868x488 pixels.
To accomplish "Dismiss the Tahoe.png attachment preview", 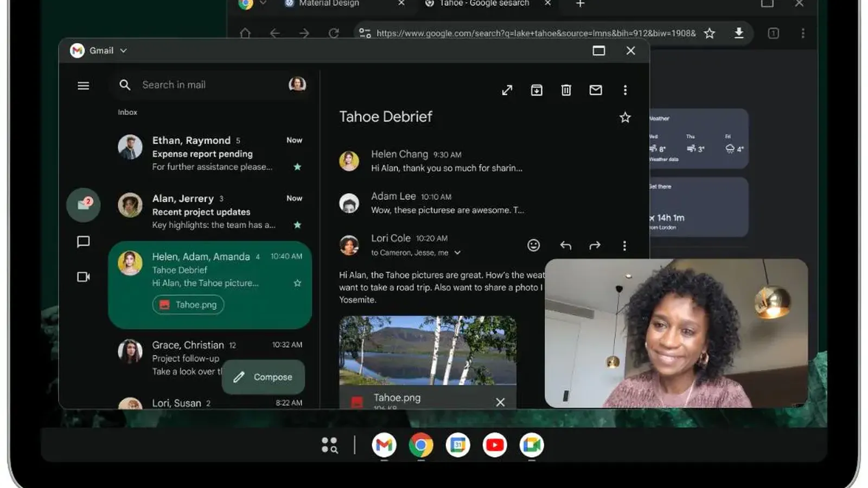I will click(500, 402).
